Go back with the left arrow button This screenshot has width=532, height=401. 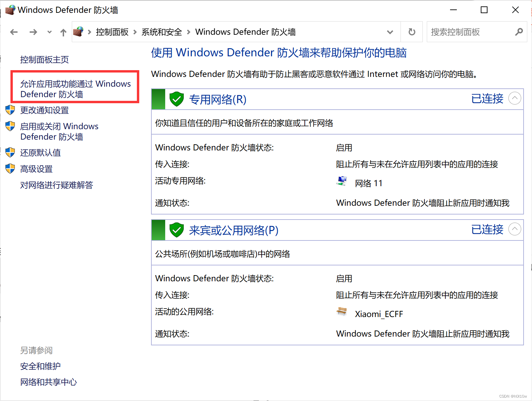click(x=14, y=32)
